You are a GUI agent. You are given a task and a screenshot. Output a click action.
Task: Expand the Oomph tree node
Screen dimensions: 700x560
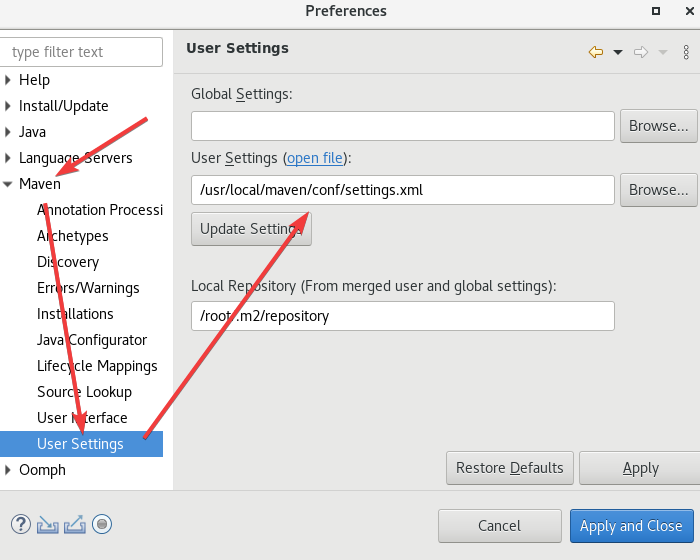[8, 470]
